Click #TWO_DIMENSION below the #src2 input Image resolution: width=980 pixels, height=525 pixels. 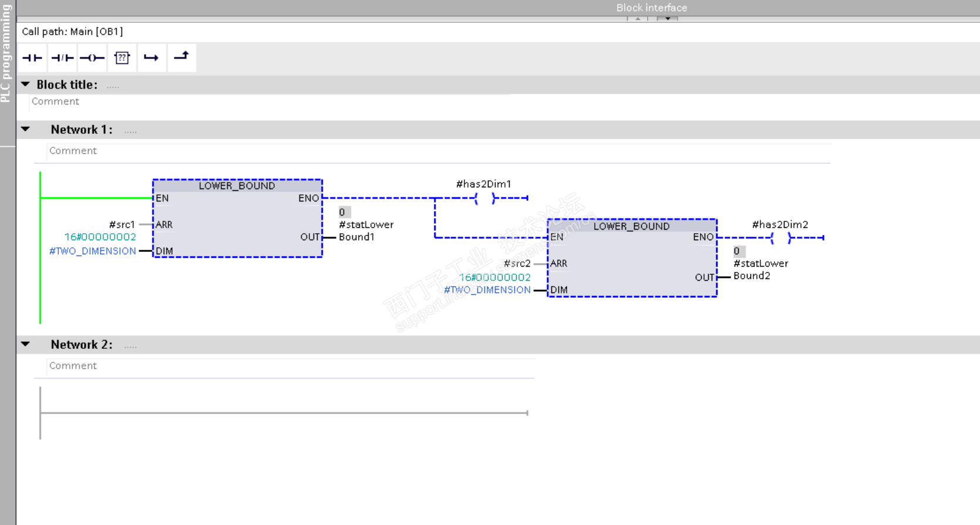coord(487,290)
